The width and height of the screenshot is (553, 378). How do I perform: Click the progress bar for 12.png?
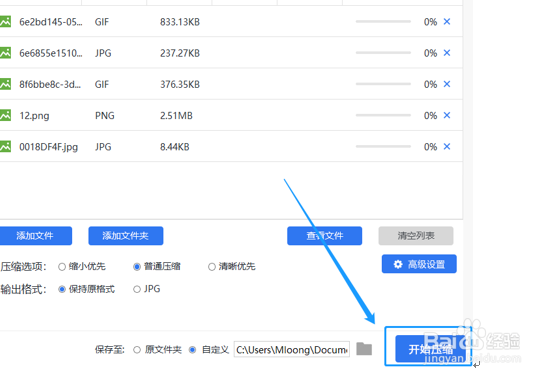pyautogui.click(x=383, y=115)
